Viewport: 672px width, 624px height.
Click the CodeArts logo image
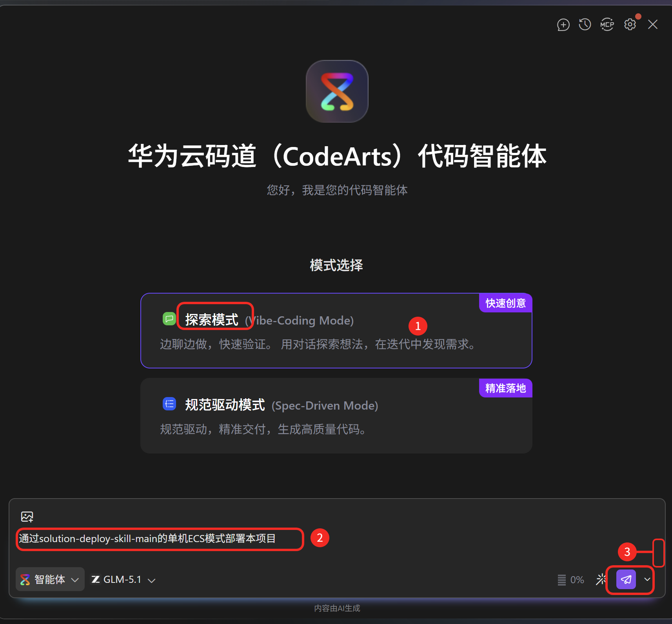[337, 91]
